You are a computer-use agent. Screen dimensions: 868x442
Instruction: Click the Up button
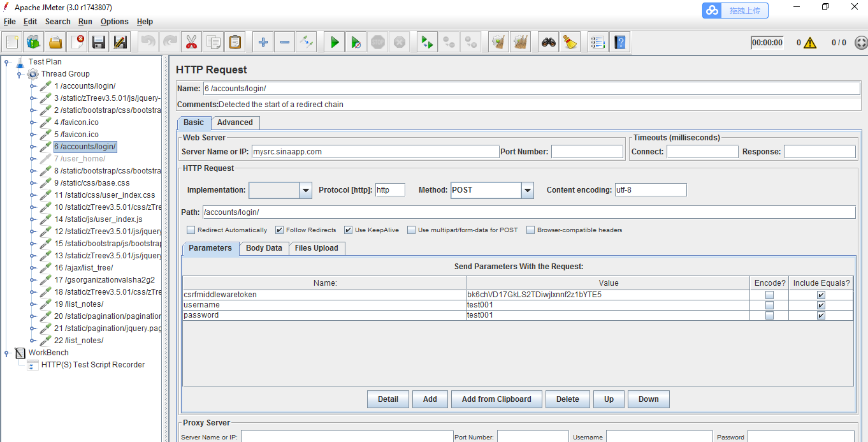[609, 399]
